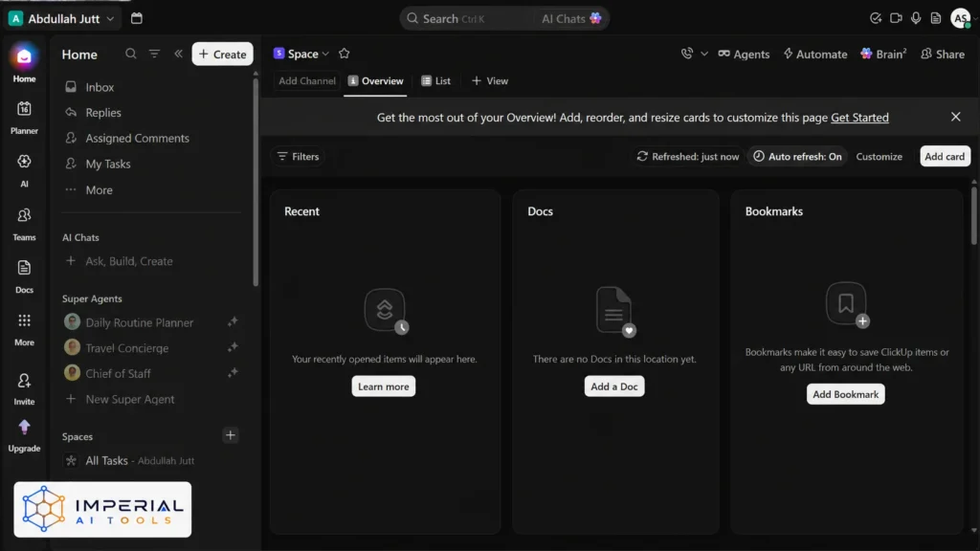Click Add a Doc button
Viewport: 980px width, 551px height.
pos(613,386)
